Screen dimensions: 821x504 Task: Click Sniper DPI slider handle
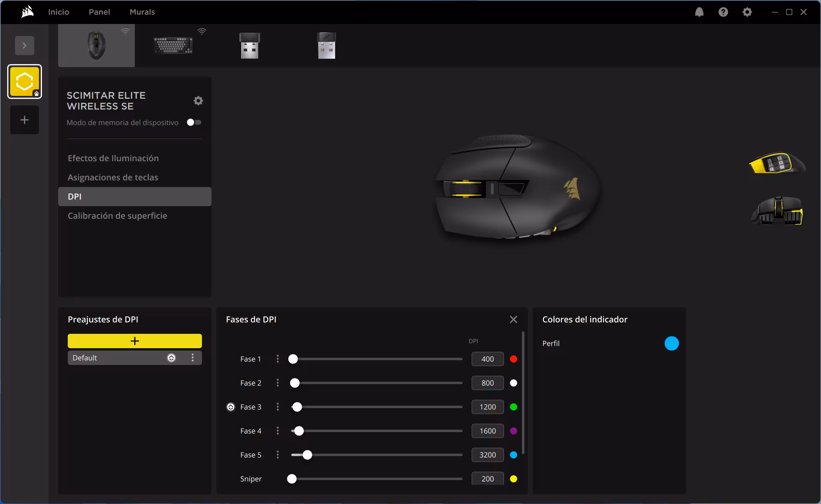[292, 479]
